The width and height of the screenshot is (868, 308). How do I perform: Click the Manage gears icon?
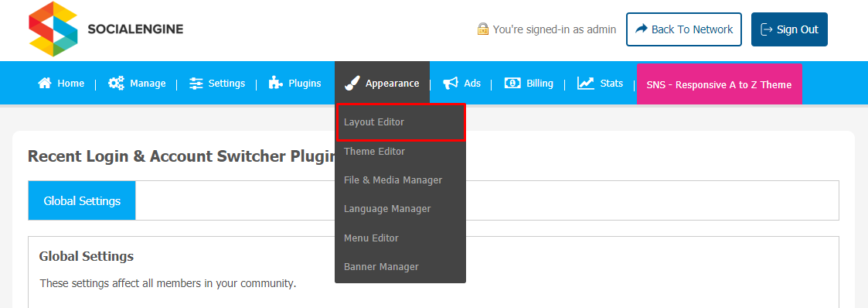[x=116, y=83]
